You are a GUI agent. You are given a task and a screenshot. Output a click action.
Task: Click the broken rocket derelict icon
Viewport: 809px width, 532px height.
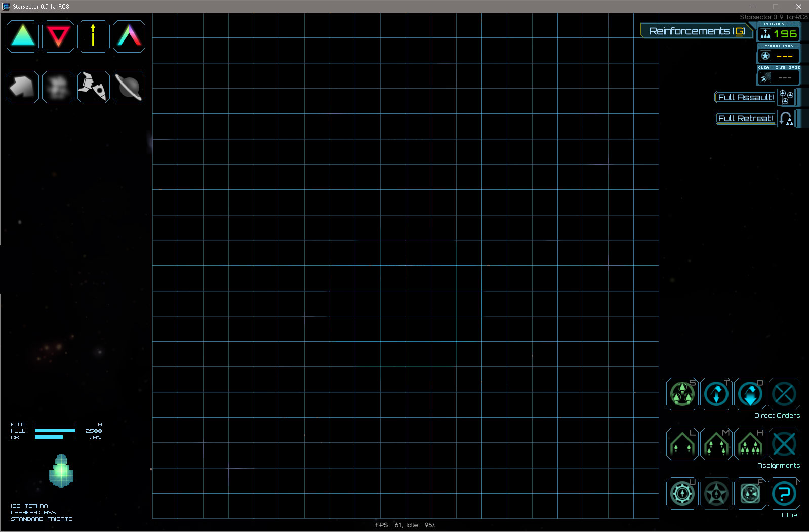click(94, 87)
